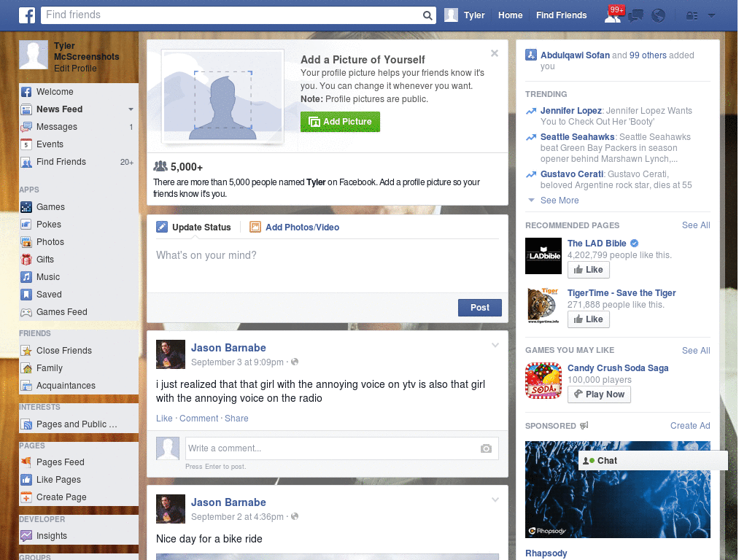Image resolution: width=747 pixels, height=560 pixels.
Task: Click Close Friends star icon
Action: pyautogui.click(x=26, y=351)
